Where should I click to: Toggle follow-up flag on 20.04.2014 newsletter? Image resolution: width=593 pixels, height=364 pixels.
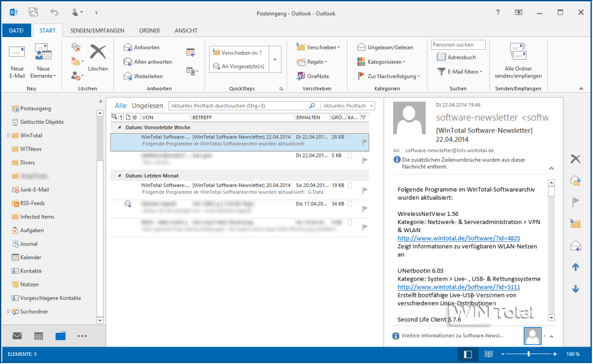[x=365, y=190]
